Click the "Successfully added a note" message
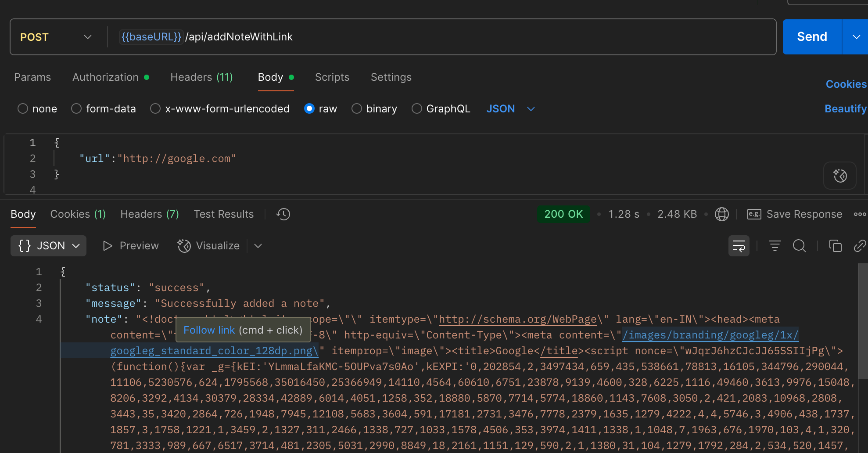This screenshot has width=868, height=453. 240,303
